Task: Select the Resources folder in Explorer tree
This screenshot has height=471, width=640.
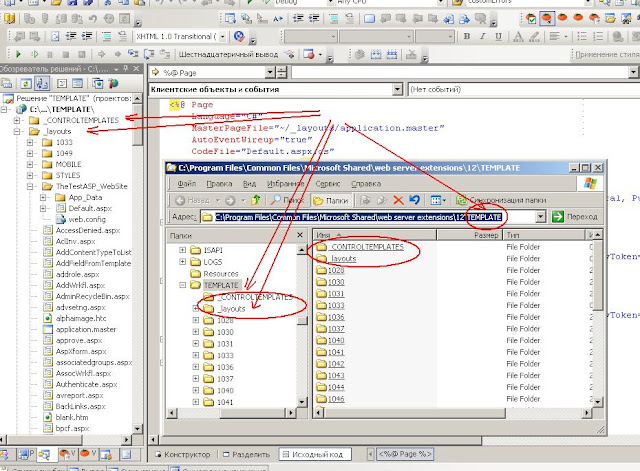Action: [x=220, y=274]
